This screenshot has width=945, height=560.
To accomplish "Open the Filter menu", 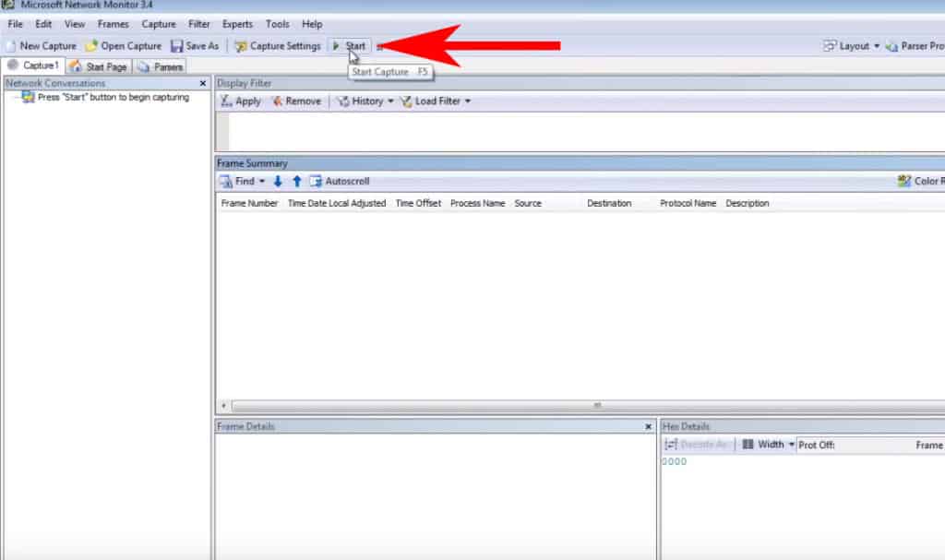I will coord(199,24).
